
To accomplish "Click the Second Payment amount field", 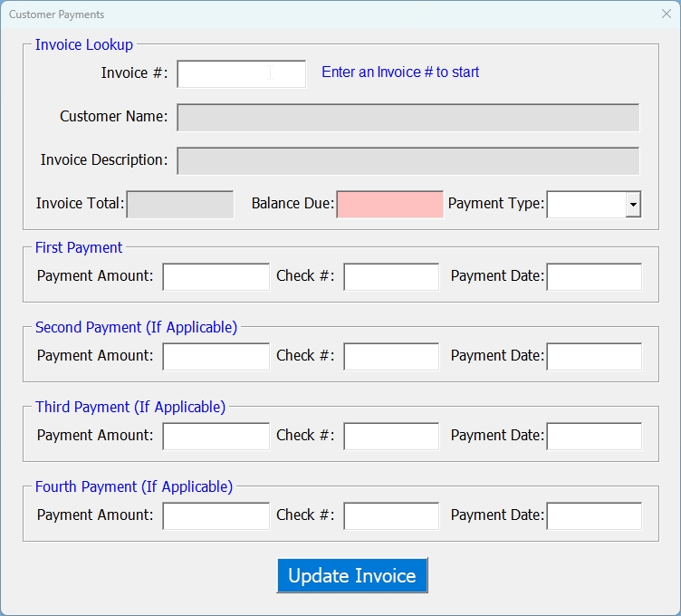I will 216,357.
